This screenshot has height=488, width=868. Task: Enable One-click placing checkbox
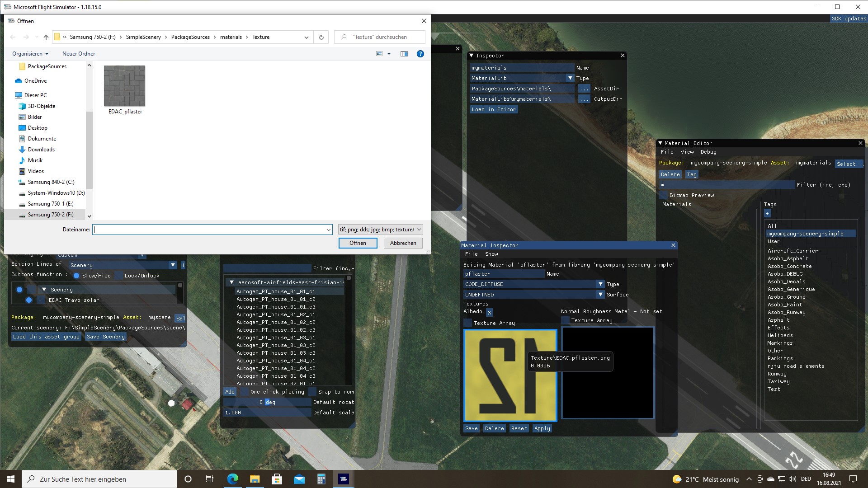[x=245, y=392]
